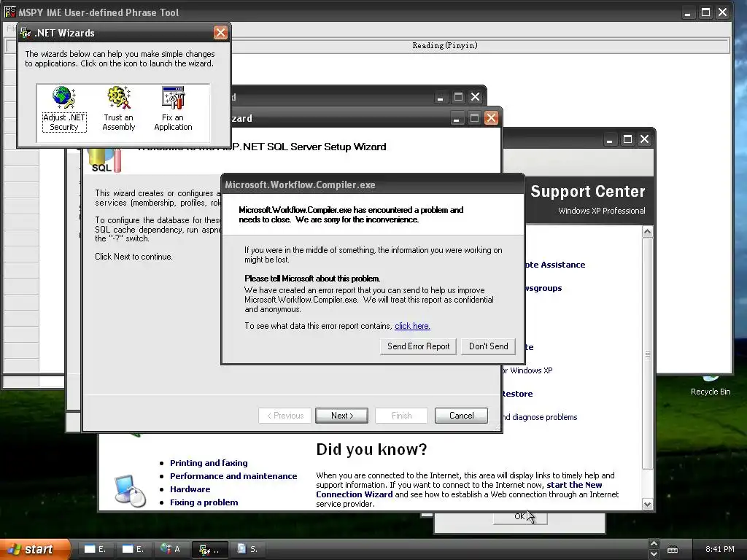
Task: Open the Recycle Bin desktop icon
Action: (710, 386)
